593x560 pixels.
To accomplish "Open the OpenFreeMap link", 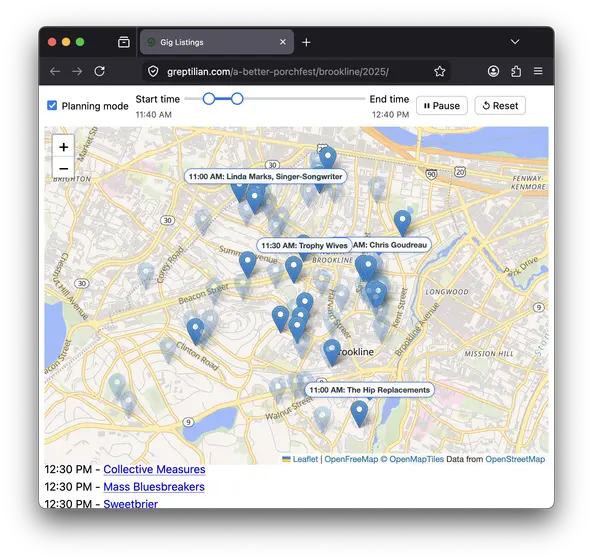I will tap(351, 459).
